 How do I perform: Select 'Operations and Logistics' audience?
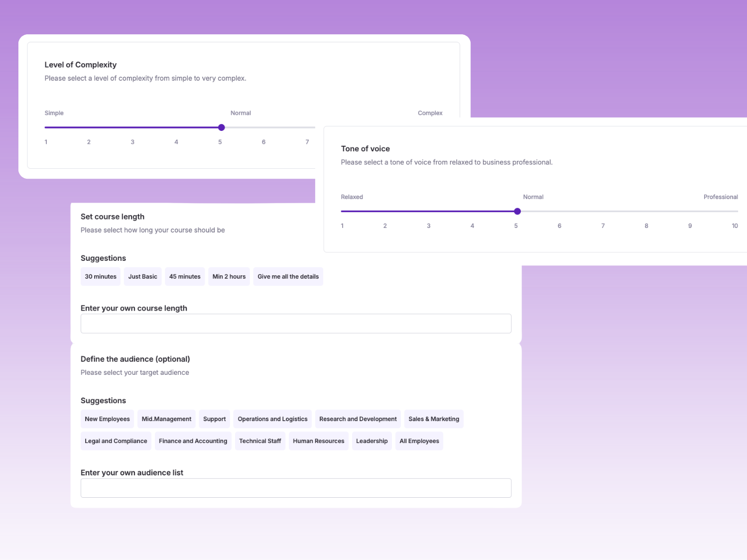click(272, 419)
